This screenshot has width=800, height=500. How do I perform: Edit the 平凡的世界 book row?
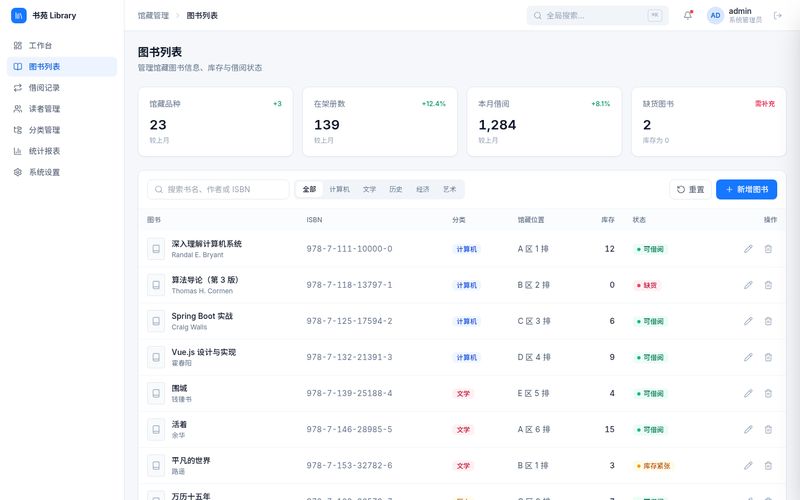(x=748, y=466)
